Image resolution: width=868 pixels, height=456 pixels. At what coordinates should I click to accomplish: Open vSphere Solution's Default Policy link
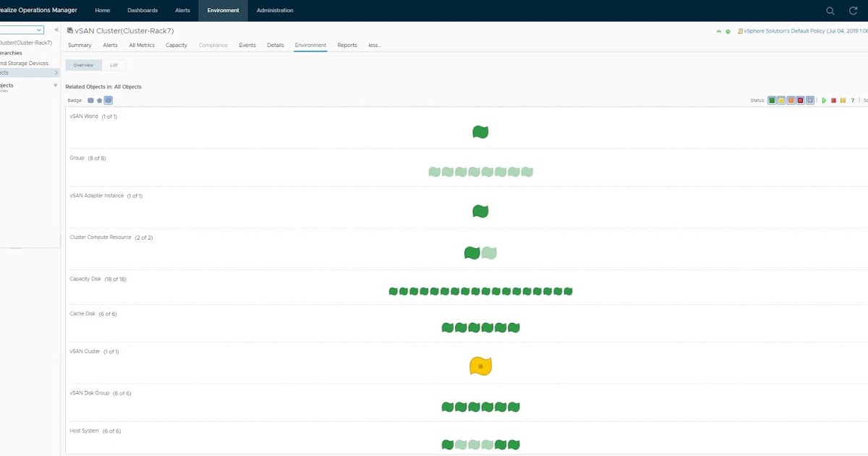click(x=806, y=31)
